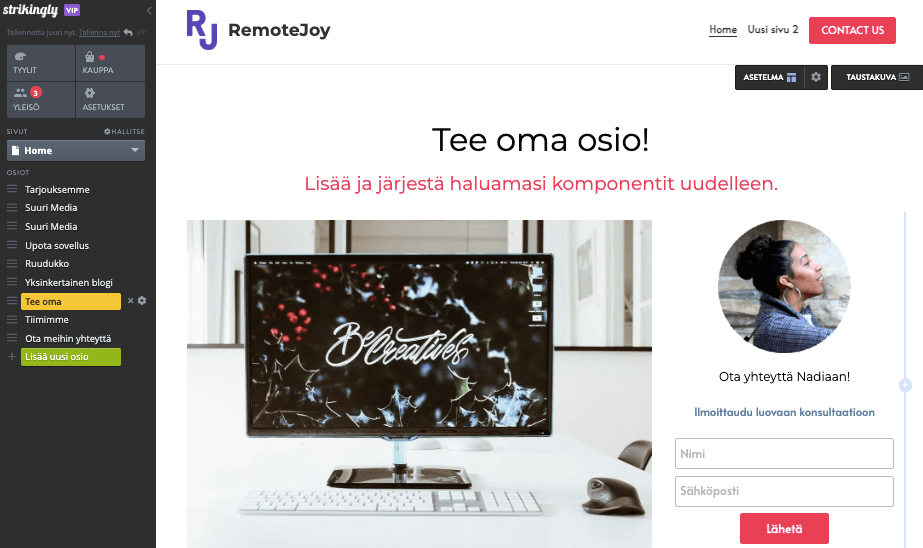Go to the Home nav link
The width and height of the screenshot is (923, 548).
tap(723, 29)
